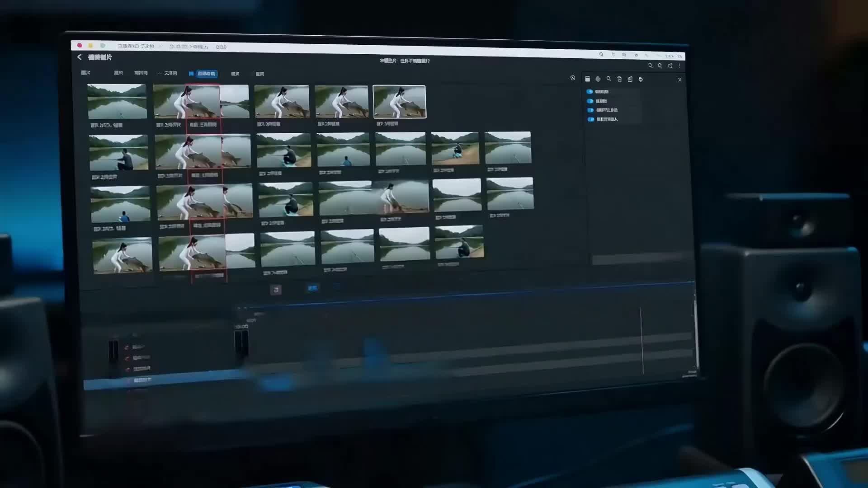Select the last tab label in the tab row
The height and width of the screenshot is (488, 868).
(260, 74)
